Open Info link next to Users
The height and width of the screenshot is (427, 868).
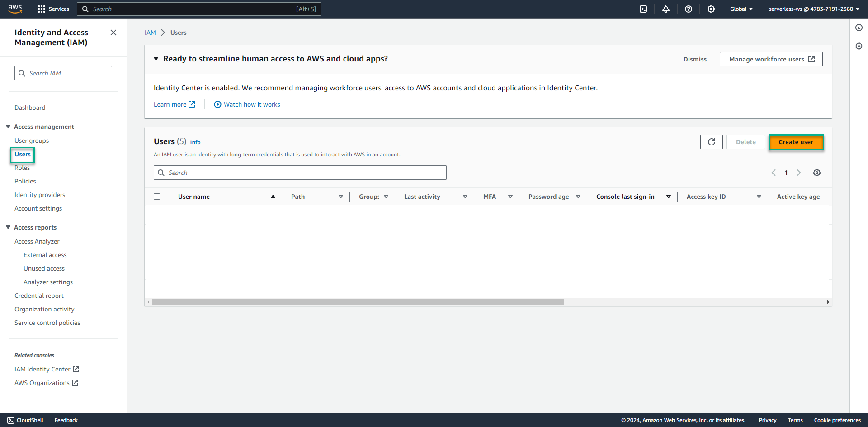195,142
